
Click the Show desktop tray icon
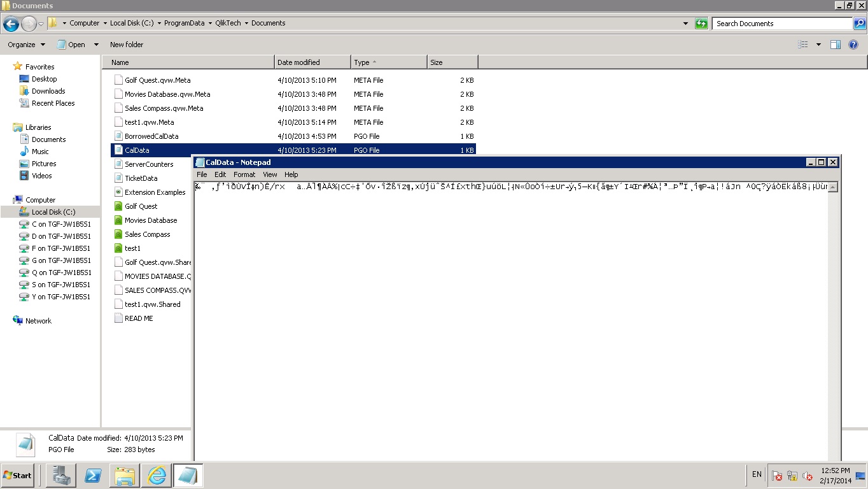[860, 476]
